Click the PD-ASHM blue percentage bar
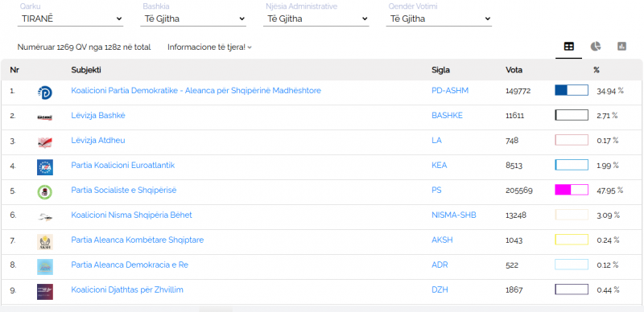This screenshot has height=312, width=644. 572,90
